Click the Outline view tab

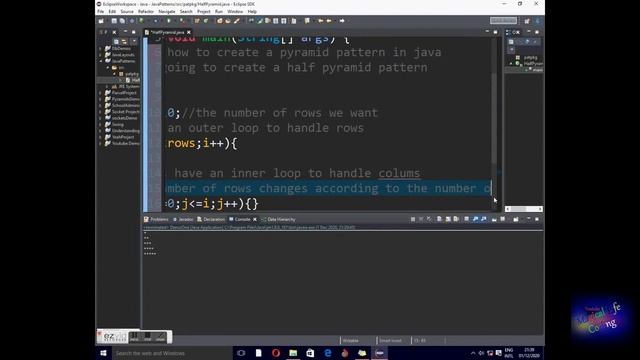pyautogui.click(x=513, y=32)
